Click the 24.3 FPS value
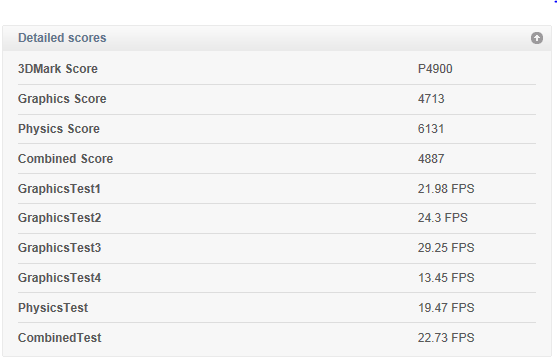 click(x=443, y=218)
